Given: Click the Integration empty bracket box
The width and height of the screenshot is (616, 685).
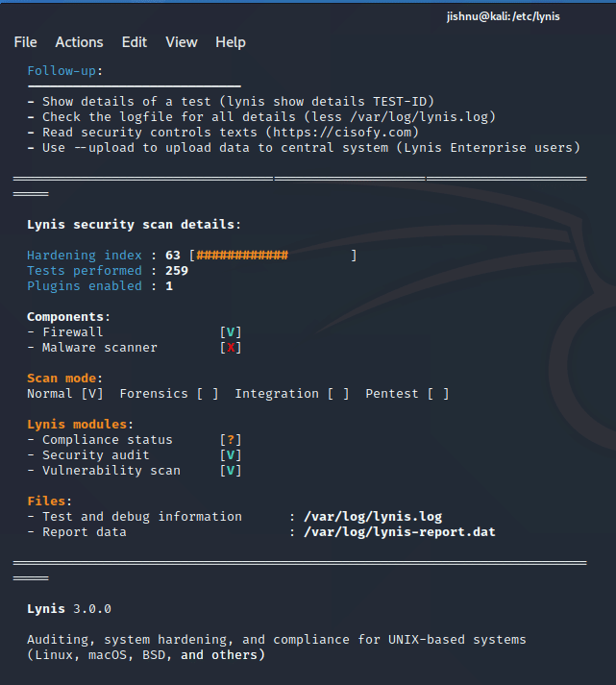Looking at the screenshot, I should coord(338,394).
